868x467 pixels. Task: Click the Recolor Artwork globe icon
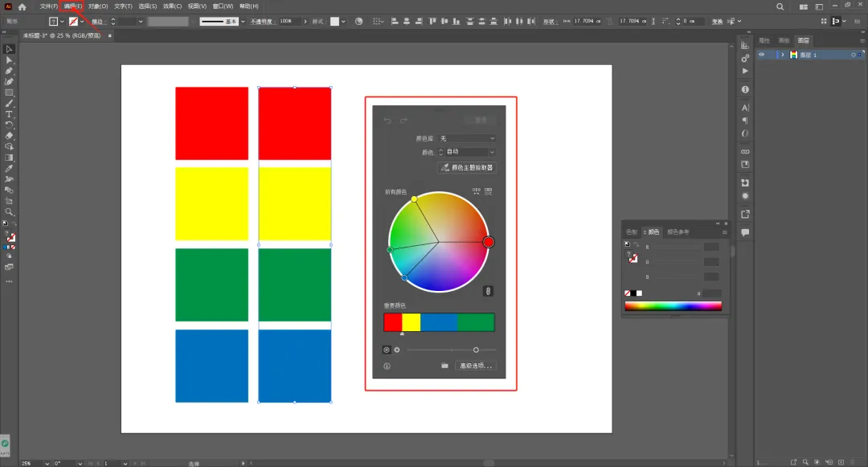tap(358, 21)
